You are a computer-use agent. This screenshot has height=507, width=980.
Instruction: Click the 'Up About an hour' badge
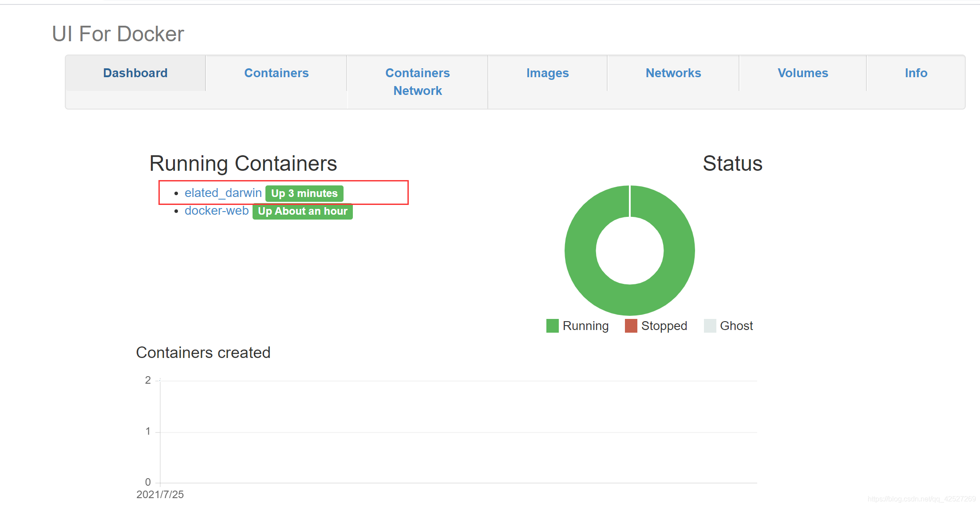tap(303, 211)
